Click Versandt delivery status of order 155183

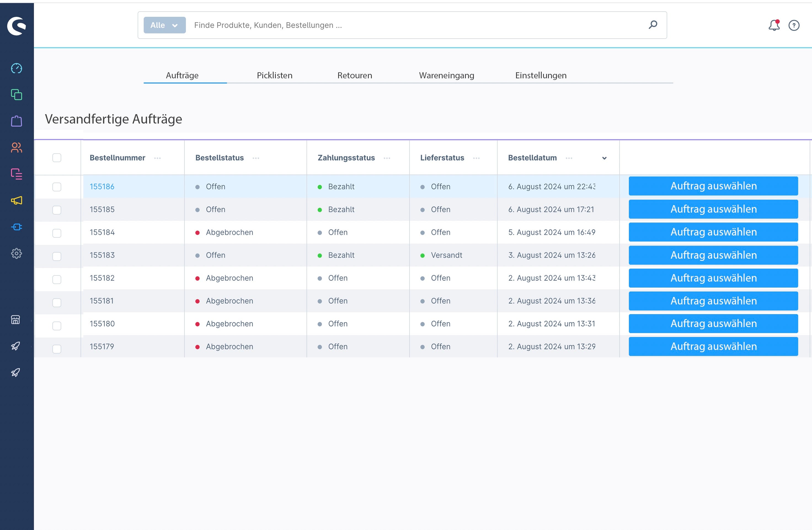(446, 255)
